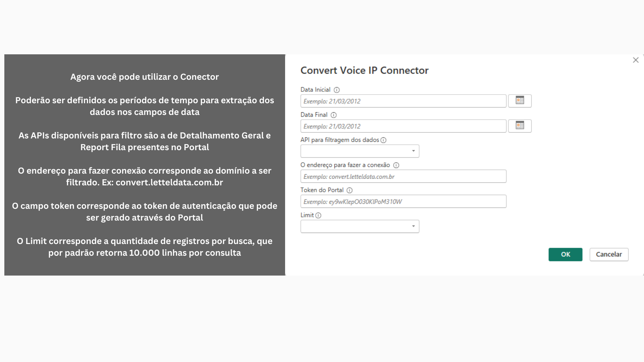Click info icon beside O endereço para conexão
Image resolution: width=644 pixels, height=362 pixels.
(x=396, y=165)
